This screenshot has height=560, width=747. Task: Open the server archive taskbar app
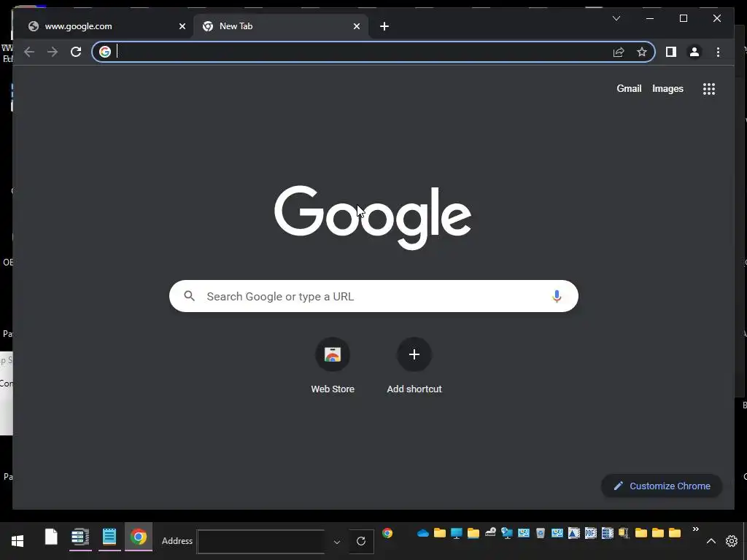(x=80, y=537)
